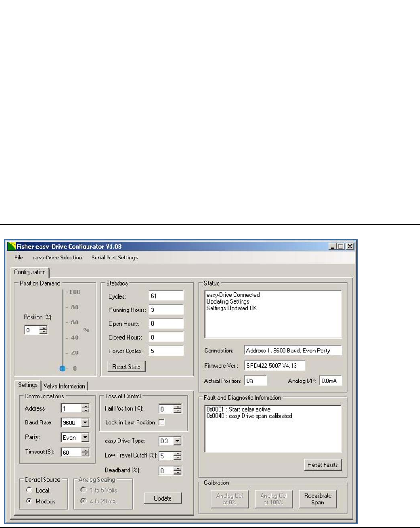Open Serial Port Settings menu
This screenshot has height=528, width=420.
click(x=115, y=258)
